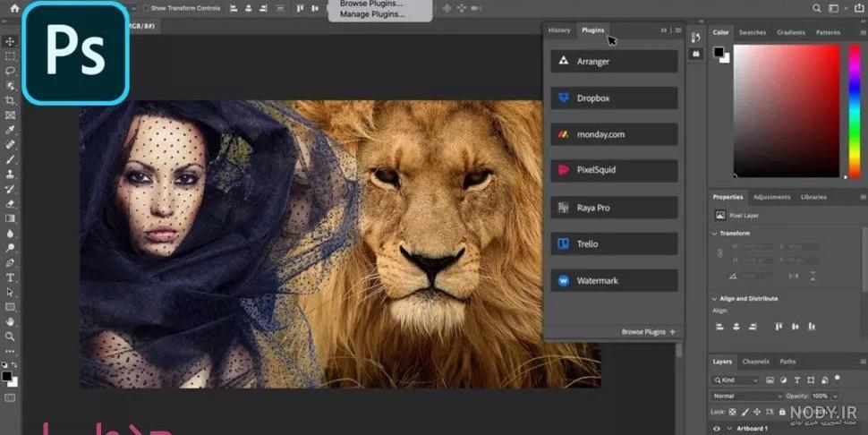Image resolution: width=868 pixels, height=435 pixels.
Task: Select the Move tool in the toolbar
Action: coord(10,41)
